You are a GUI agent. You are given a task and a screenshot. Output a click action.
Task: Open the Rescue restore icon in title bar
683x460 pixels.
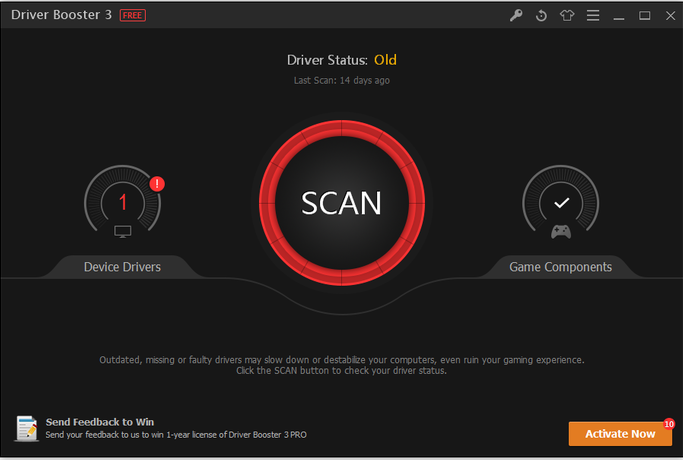point(541,16)
